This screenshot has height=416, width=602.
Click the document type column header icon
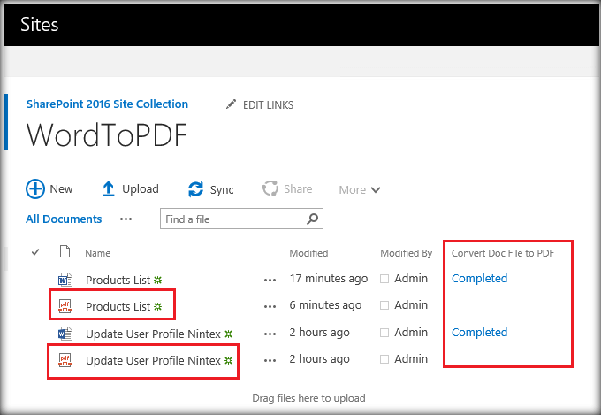pos(65,251)
